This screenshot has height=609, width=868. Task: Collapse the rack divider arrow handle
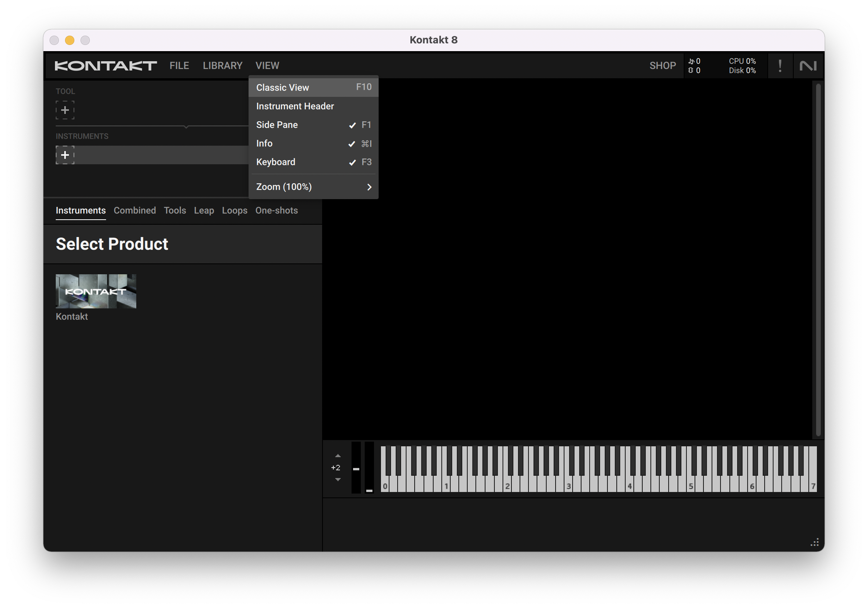point(186,127)
